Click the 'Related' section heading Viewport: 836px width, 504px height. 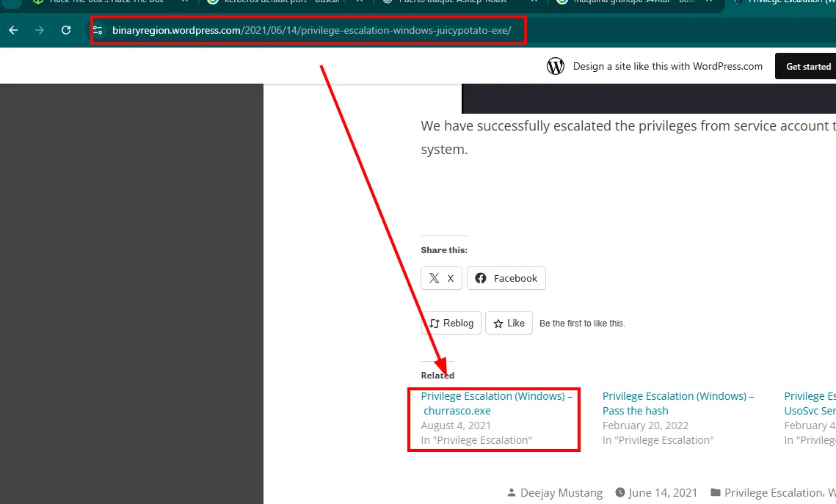click(x=437, y=375)
